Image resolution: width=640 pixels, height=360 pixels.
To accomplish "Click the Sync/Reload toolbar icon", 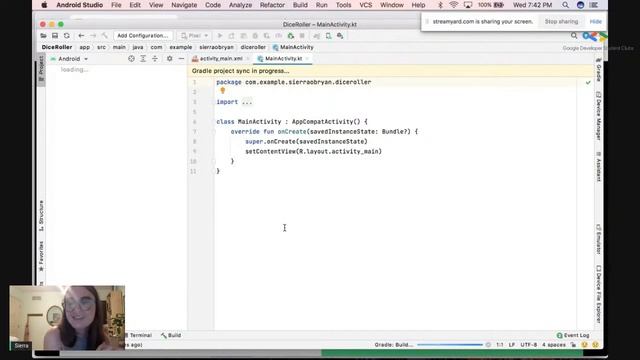I will coord(67,36).
